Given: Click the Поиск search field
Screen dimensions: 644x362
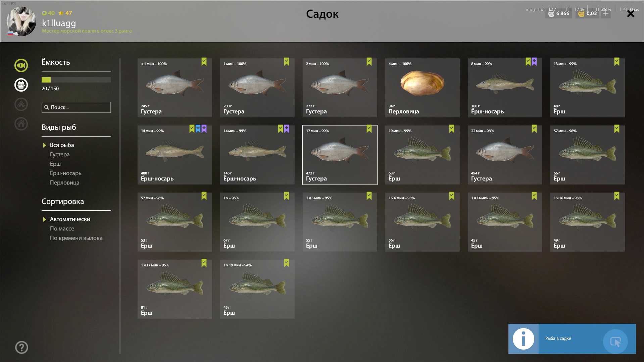Looking at the screenshot, I should click(x=76, y=107).
